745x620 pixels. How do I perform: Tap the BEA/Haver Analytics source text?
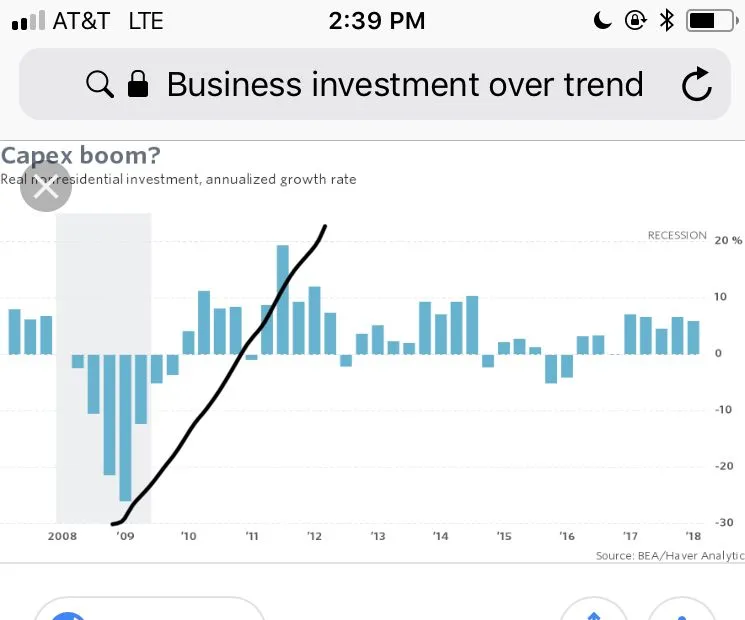(669, 556)
